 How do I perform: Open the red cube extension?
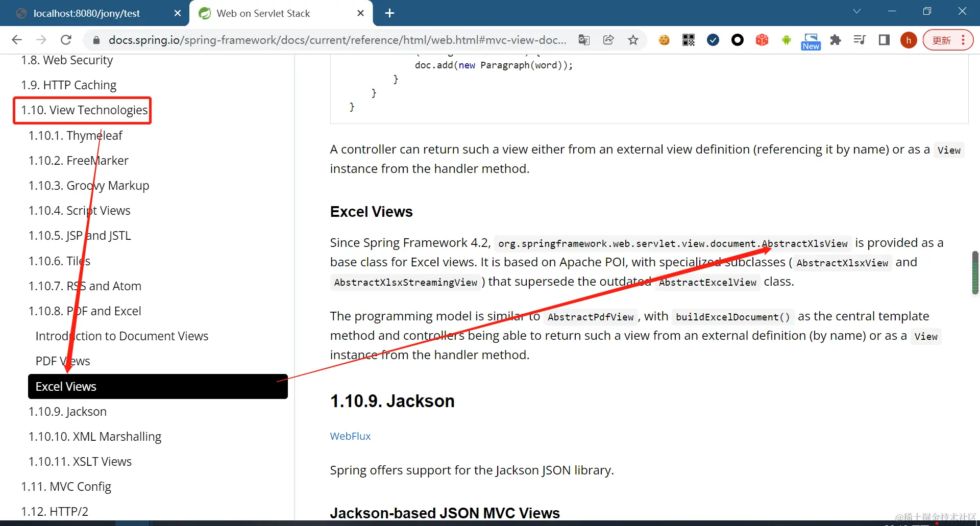[762, 40]
